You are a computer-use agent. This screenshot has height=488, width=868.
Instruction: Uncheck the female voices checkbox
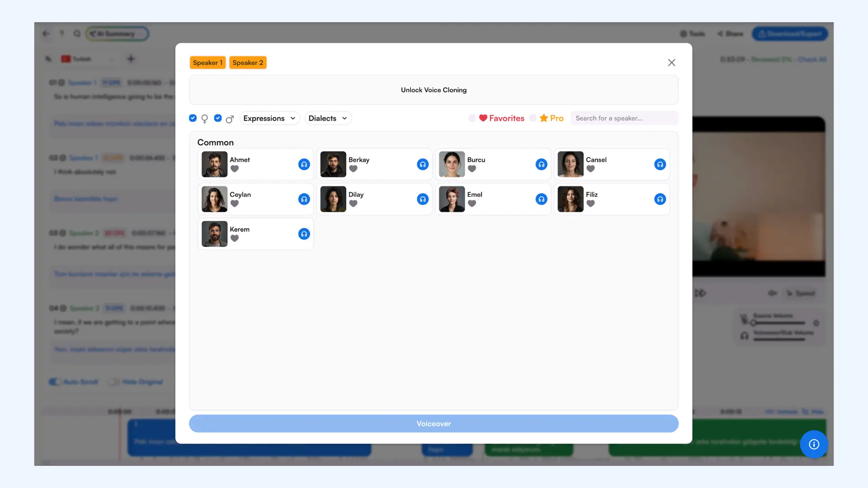pyautogui.click(x=193, y=118)
